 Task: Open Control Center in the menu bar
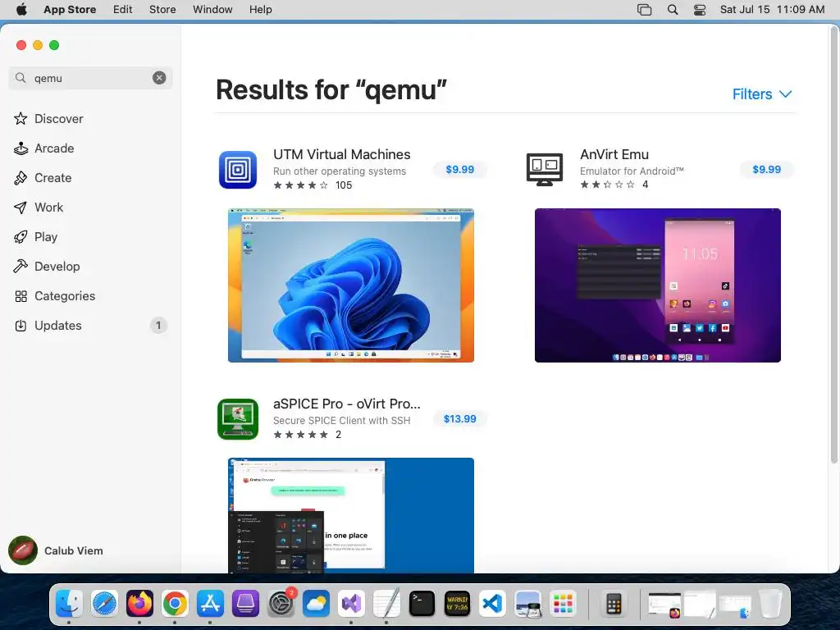click(x=700, y=10)
